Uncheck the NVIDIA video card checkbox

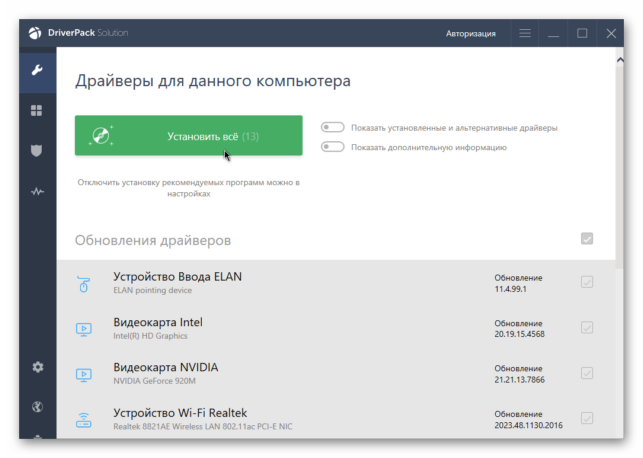pos(587,373)
